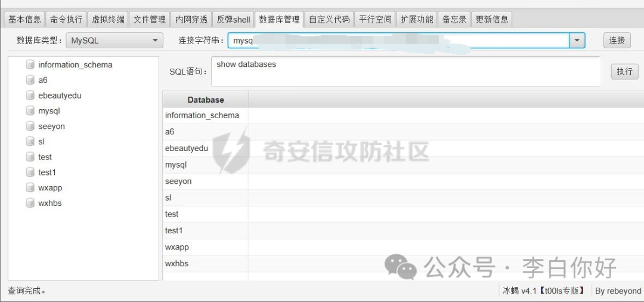
Task: Click the wxapp database icon in tree
Action: (x=30, y=188)
